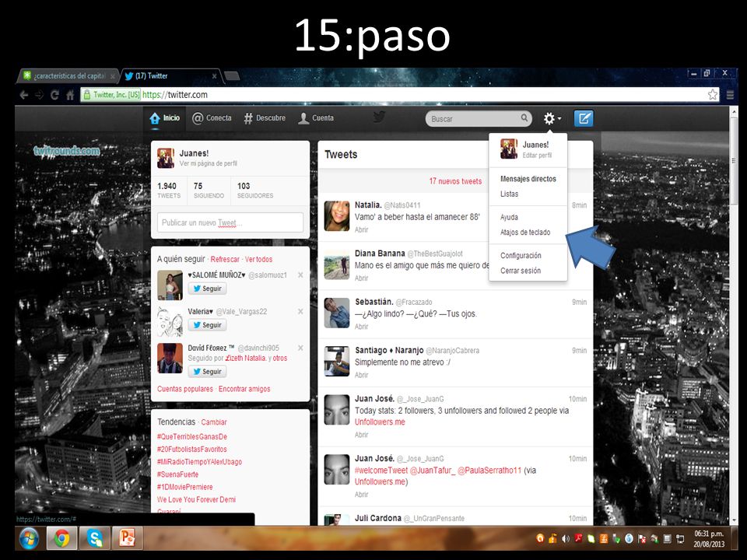Choose Ayuda from the dropdown menu
The image size is (747, 560).
[x=509, y=217]
